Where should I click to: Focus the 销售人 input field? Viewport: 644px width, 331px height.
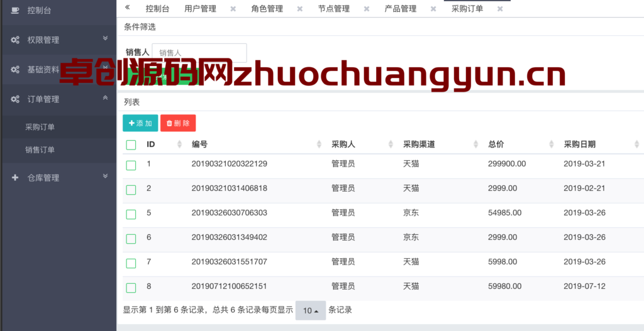199,53
